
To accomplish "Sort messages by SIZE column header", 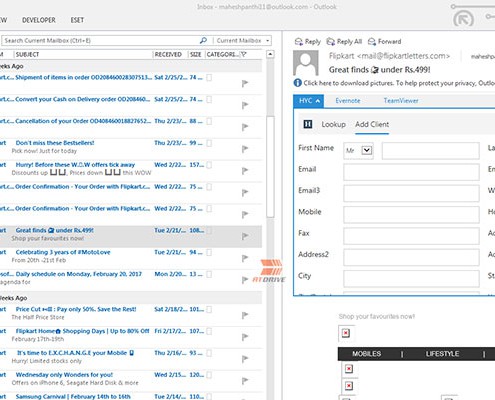I will pos(196,54).
